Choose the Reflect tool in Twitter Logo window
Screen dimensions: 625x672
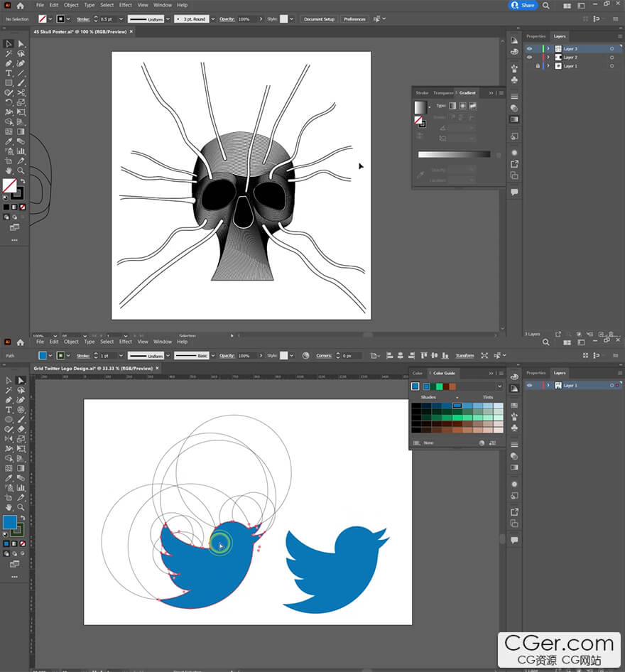8,439
